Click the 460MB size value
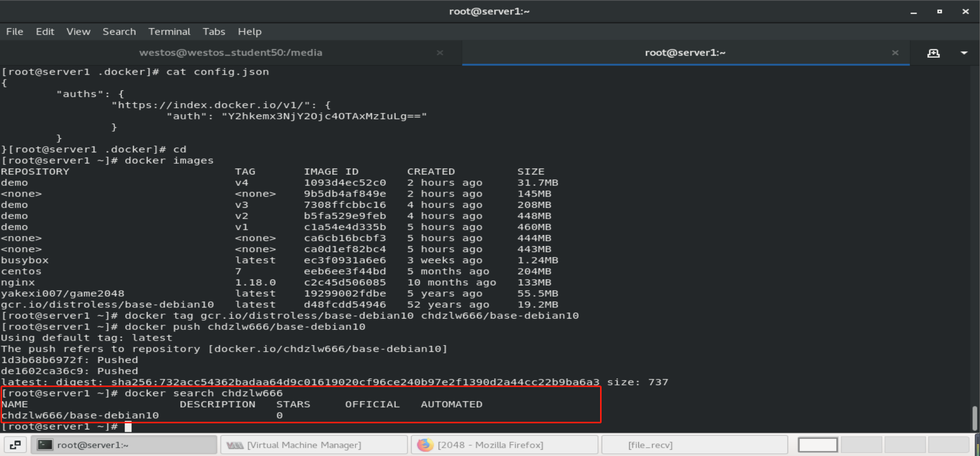 534,227
